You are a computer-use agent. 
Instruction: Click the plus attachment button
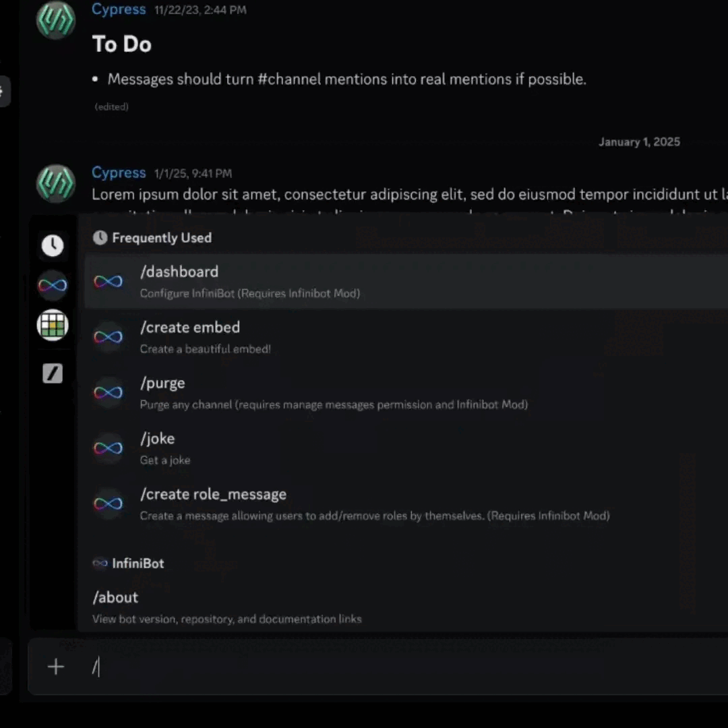[56, 667]
